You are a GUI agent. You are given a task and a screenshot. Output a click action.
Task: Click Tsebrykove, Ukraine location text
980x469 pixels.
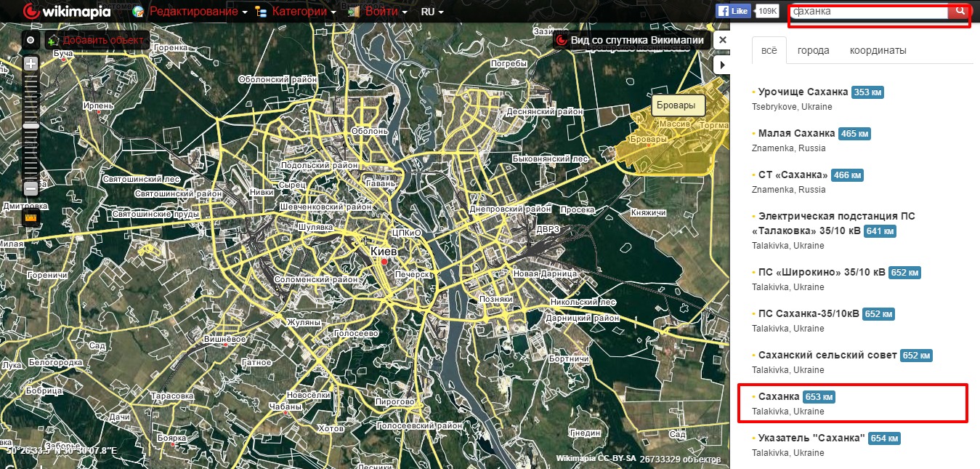tap(792, 107)
